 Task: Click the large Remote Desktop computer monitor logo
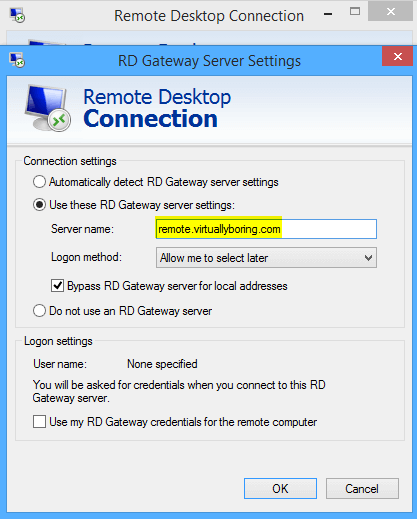pyautogui.click(x=48, y=108)
